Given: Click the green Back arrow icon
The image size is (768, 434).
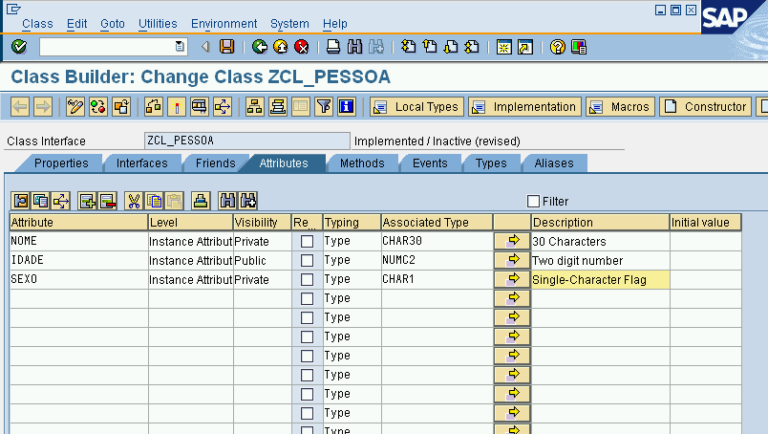Looking at the screenshot, I should pyautogui.click(x=259, y=47).
